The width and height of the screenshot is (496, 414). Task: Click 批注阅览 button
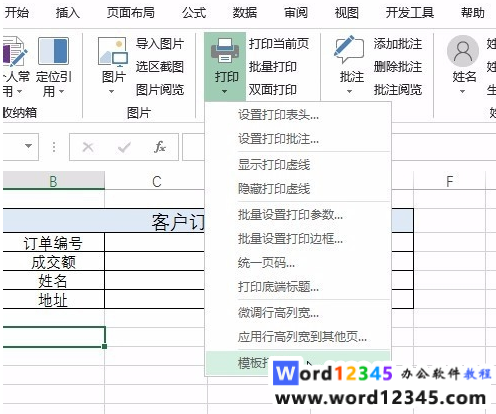point(398,89)
